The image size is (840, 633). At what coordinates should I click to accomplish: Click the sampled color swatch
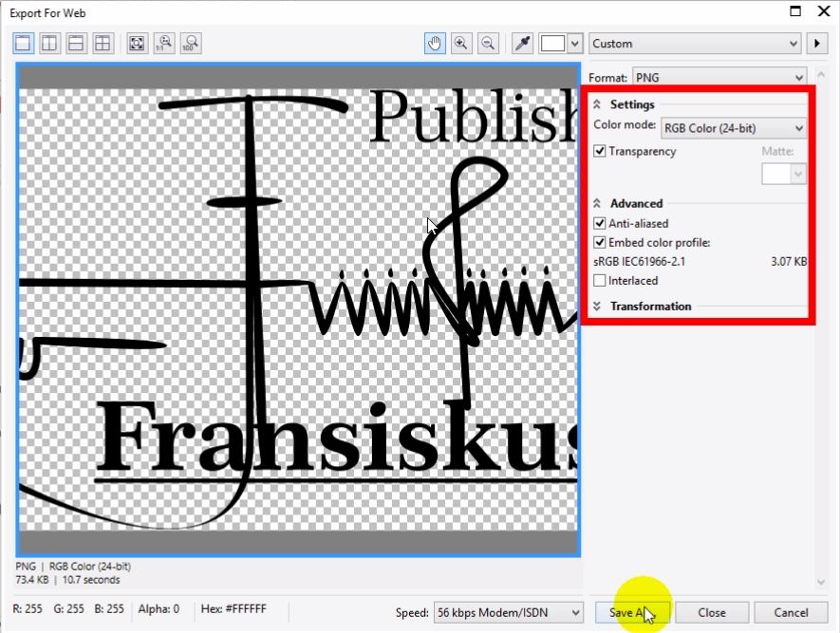coord(552,44)
